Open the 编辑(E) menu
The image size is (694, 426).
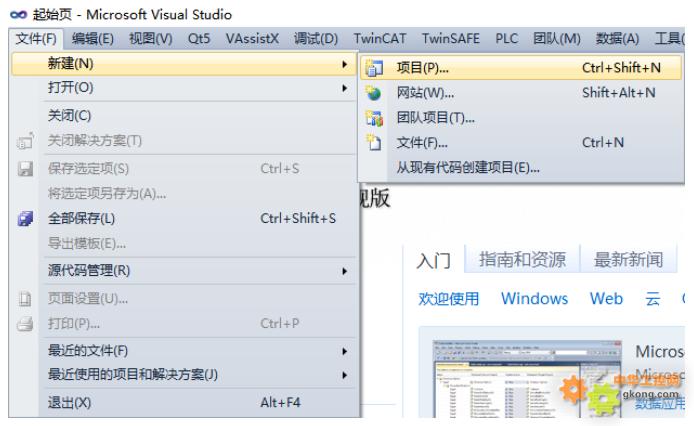click(x=93, y=39)
